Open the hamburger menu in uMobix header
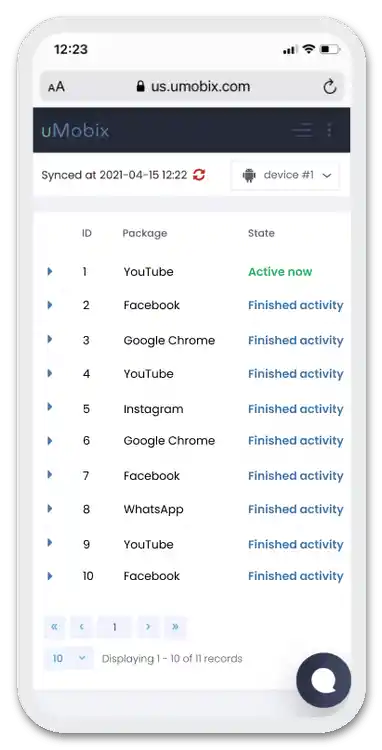The image size is (382, 750). tap(303, 130)
